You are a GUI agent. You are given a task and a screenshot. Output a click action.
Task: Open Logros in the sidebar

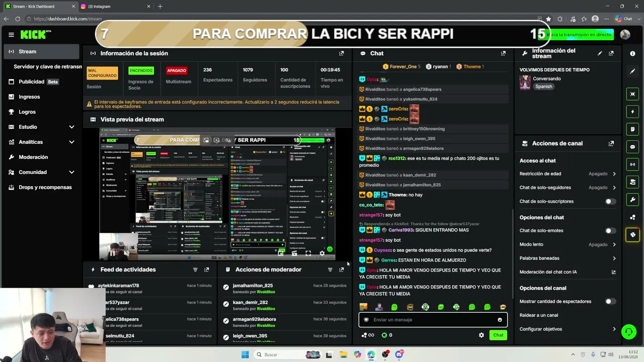pyautogui.click(x=42, y=112)
